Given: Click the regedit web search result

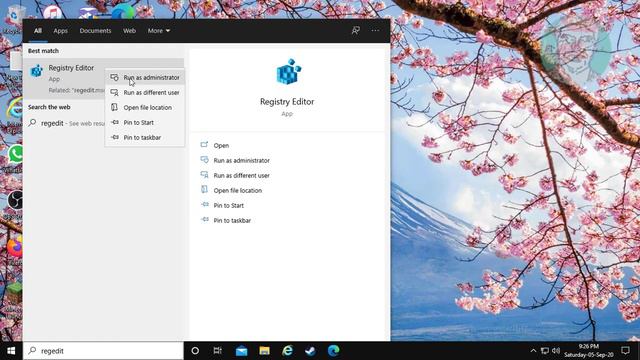Looking at the screenshot, I should (x=65, y=123).
